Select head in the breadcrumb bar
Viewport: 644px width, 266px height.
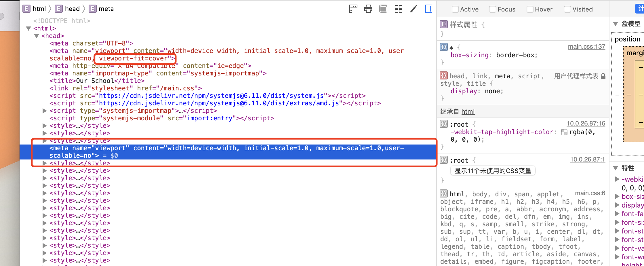pyautogui.click(x=72, y=9)
